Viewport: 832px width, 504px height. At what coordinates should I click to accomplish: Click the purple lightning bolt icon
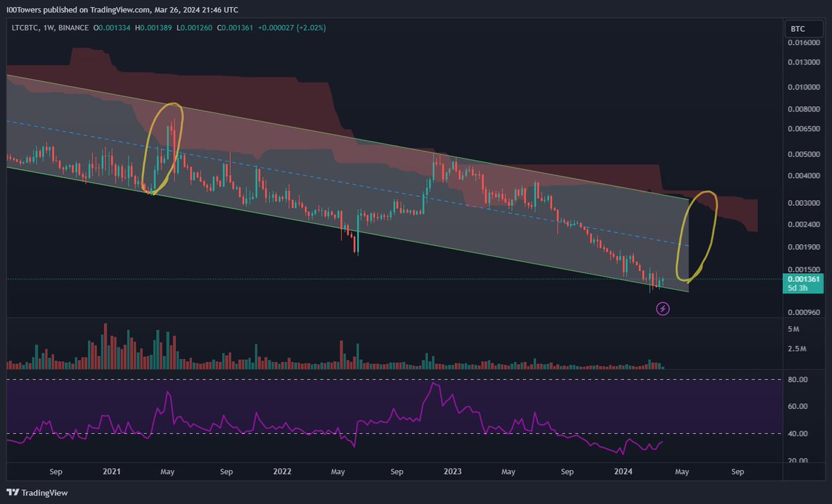tap(663, 309)
